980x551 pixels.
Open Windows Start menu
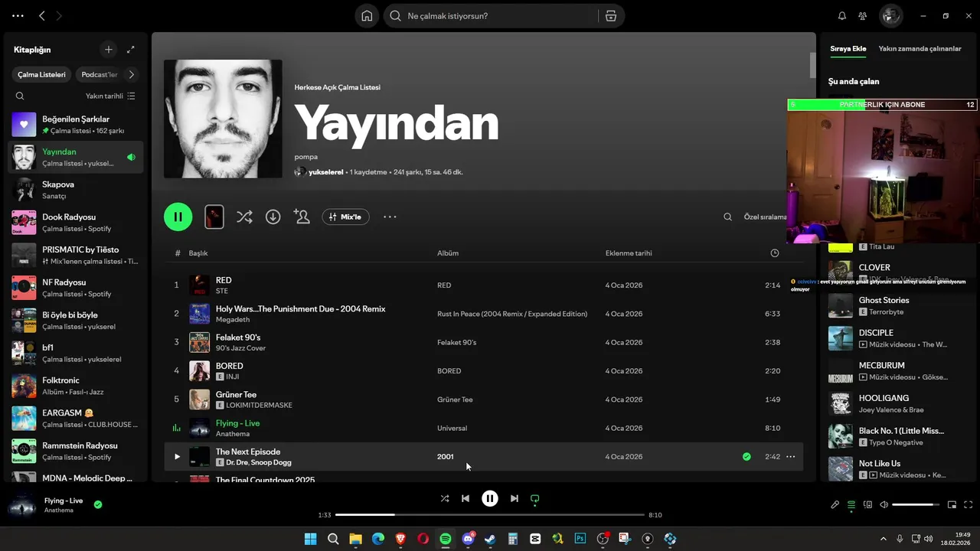[x=310, y=539]
